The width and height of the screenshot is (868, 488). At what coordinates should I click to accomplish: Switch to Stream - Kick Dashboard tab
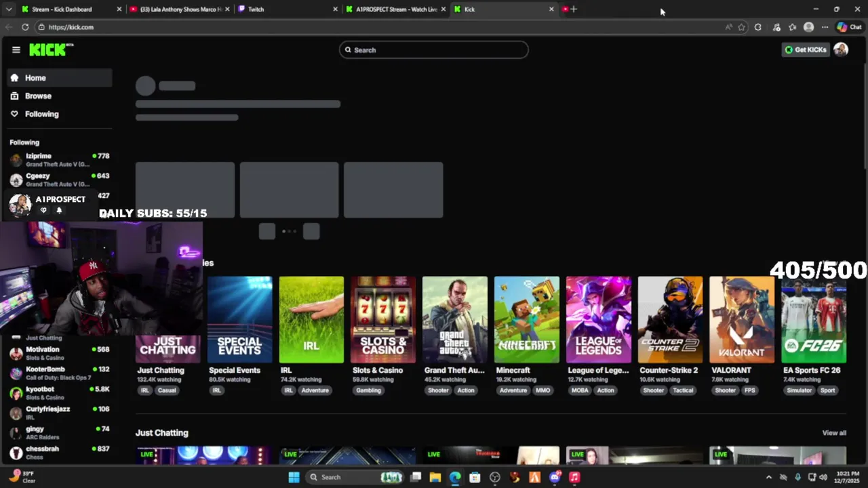71,9
